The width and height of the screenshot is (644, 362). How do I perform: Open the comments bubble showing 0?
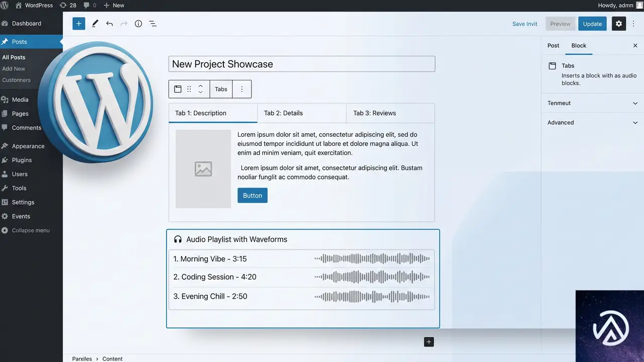pyautogui.click(x=90, y=5)
